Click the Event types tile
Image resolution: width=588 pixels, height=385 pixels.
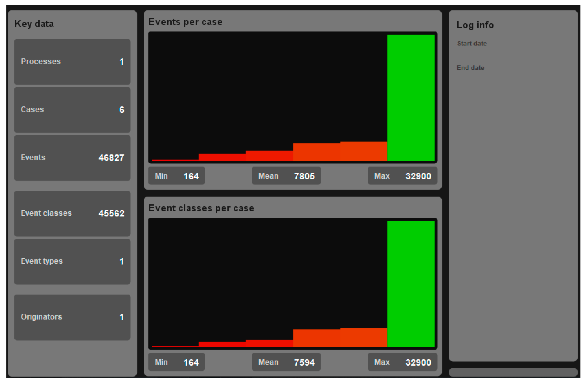(72, 262)
